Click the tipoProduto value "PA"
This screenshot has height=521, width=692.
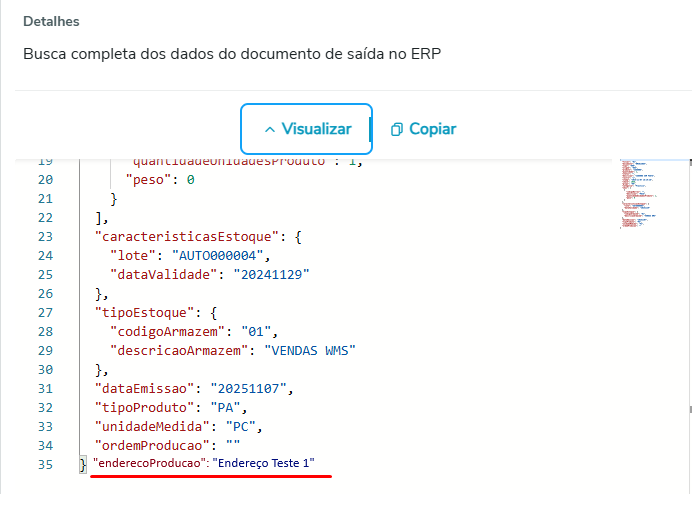click(225, 407)
